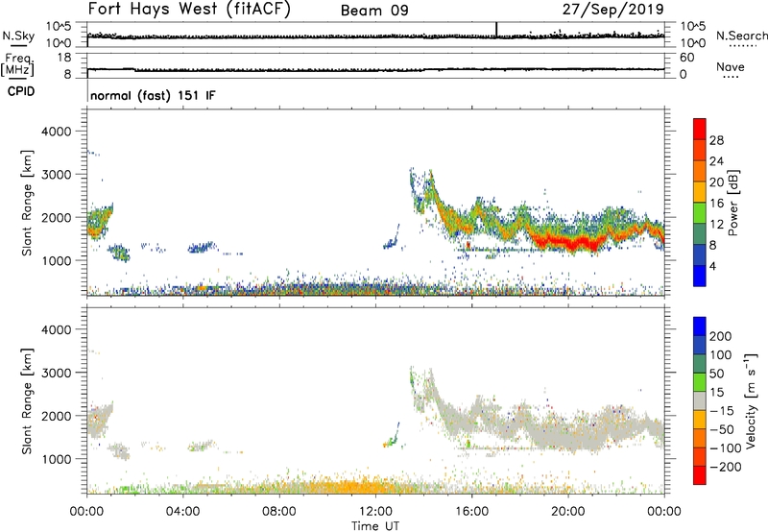
Task: Click the 'CPID' label
Action: pyautogui.click(x=21, y=91)
